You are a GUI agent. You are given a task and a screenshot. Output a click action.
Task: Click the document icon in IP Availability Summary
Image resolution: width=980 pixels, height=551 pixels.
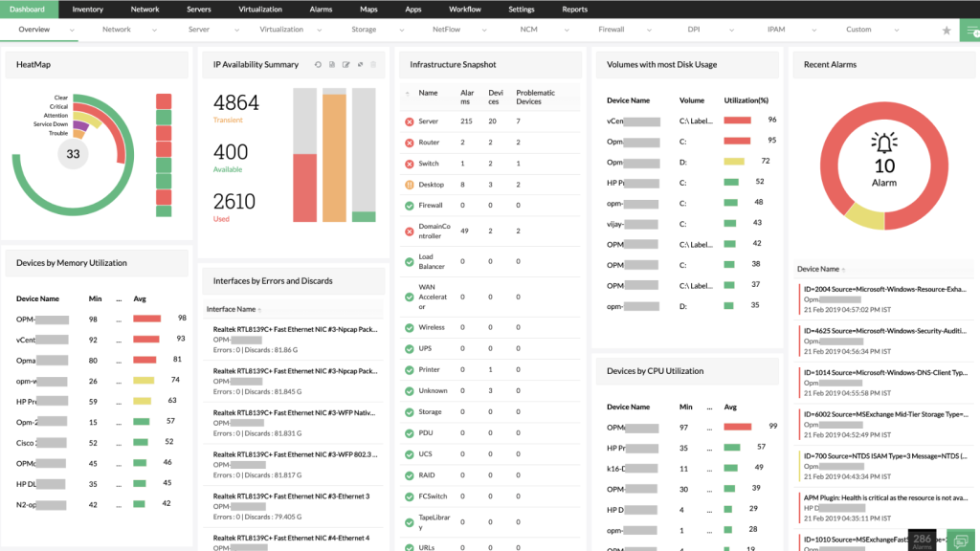(332, 64)
